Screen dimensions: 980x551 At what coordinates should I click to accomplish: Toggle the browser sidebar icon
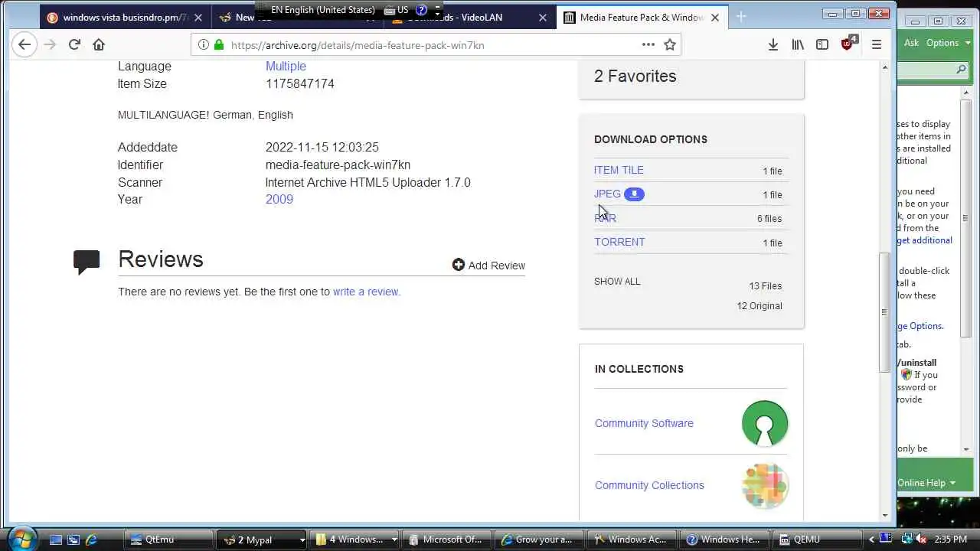822,45
